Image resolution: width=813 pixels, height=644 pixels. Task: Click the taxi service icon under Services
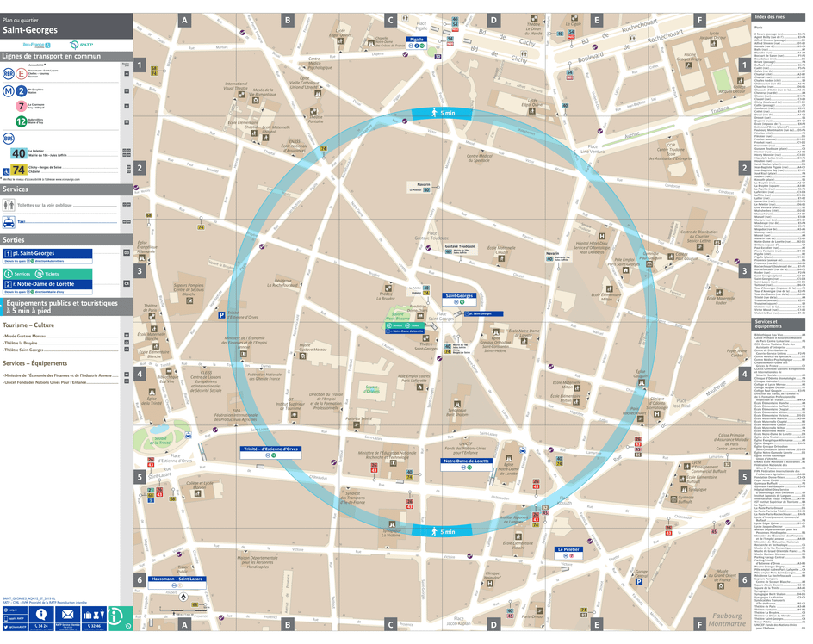tap(8, 220)
